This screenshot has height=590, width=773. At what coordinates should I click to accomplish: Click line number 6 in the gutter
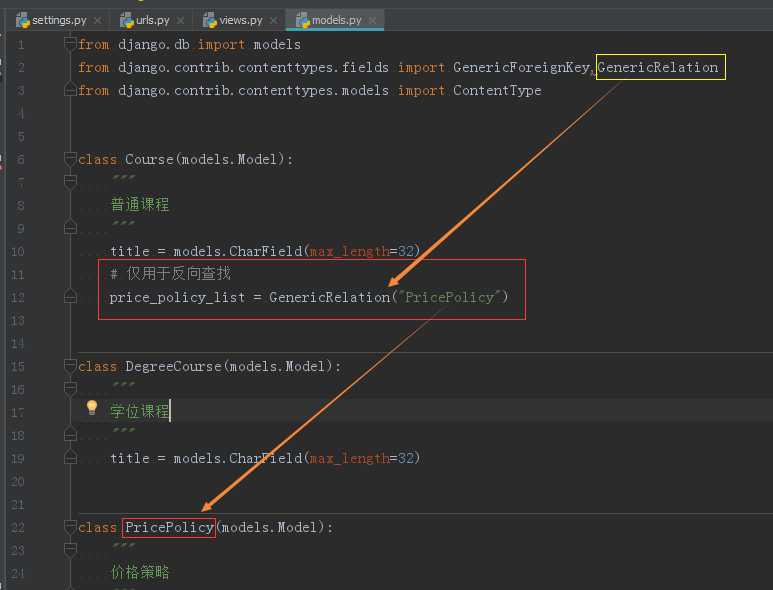pos(21,159)
